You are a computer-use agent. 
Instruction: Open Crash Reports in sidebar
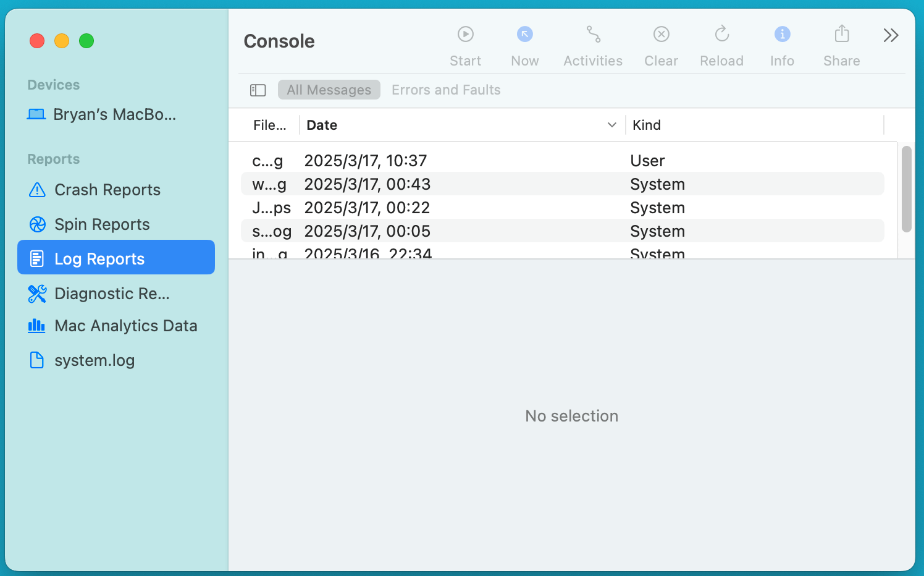[107, 190]
